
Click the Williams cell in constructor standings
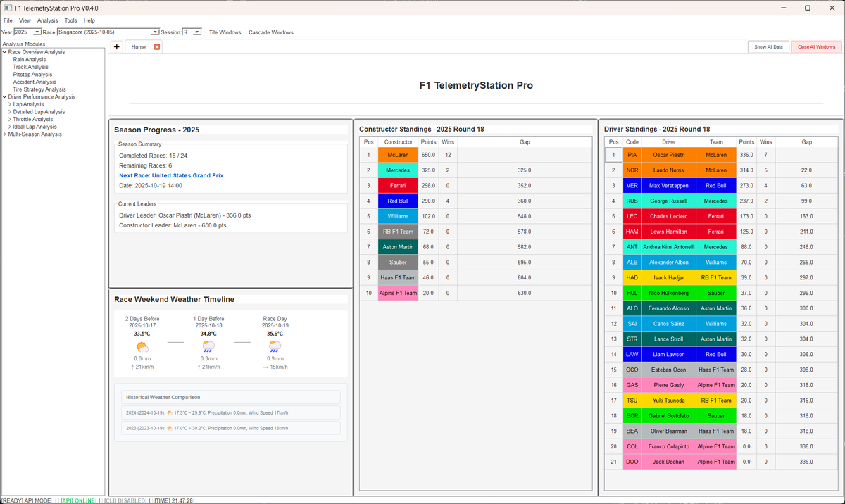coord(399,216)
